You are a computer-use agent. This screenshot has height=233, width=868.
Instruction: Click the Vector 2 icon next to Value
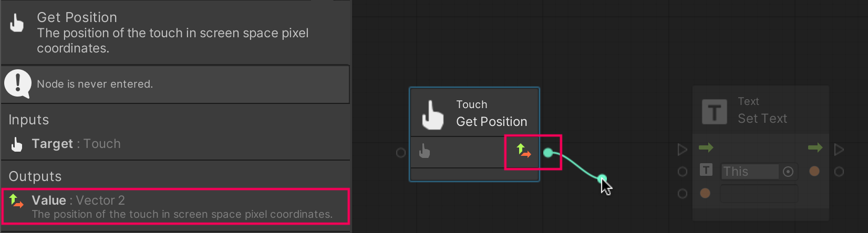coord(17,201)
